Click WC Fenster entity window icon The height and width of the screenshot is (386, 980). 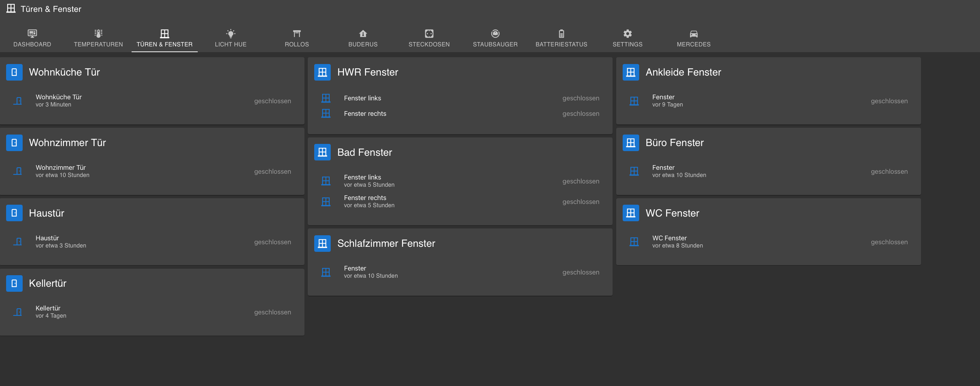tap(634, 242)
